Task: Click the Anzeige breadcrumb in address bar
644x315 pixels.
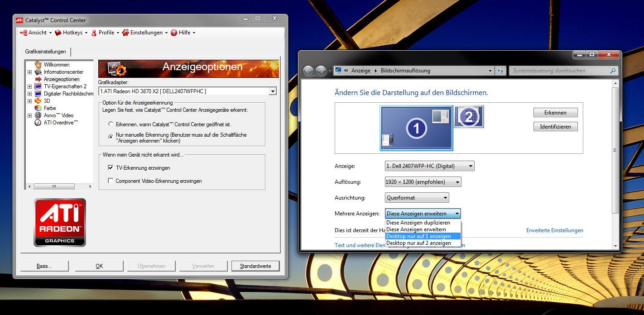Action: coord(361,71)
